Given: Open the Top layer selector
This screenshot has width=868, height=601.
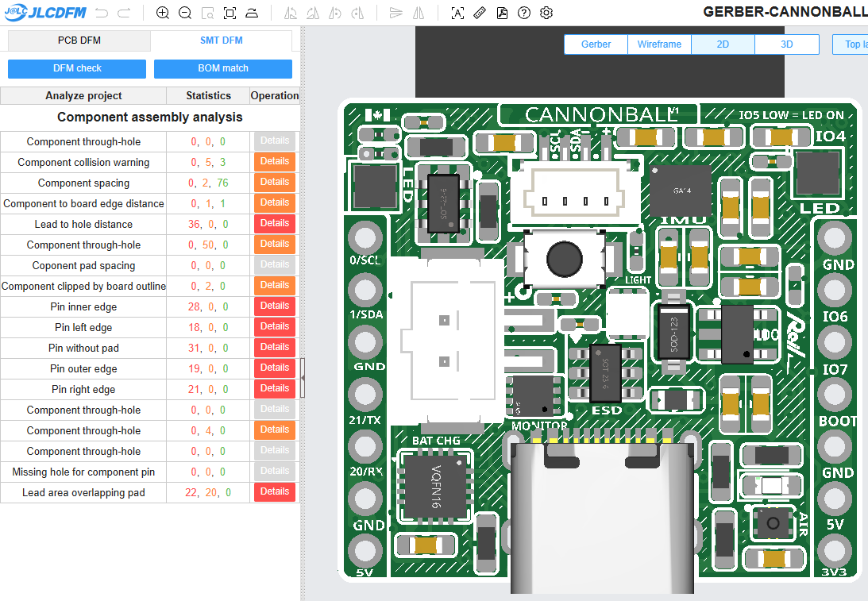Looking at the screenshot, I should click(x=851, y=44).
